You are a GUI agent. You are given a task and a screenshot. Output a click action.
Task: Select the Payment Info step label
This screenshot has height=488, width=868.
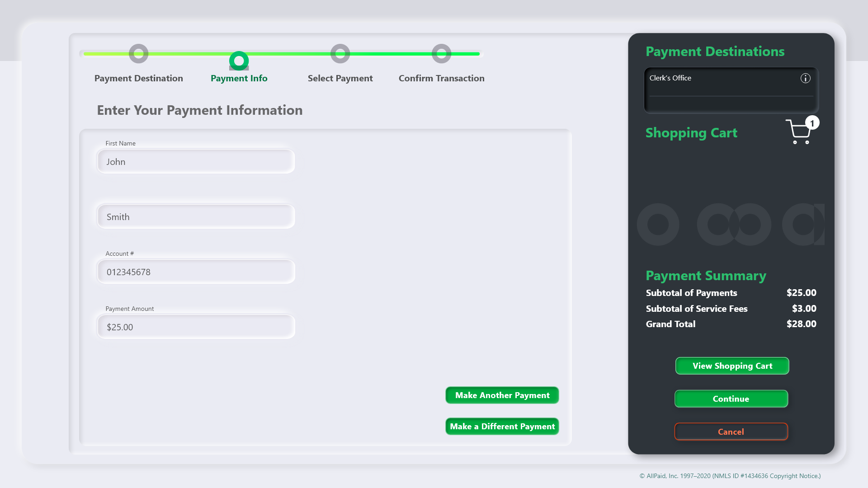(x=239, y=78)
